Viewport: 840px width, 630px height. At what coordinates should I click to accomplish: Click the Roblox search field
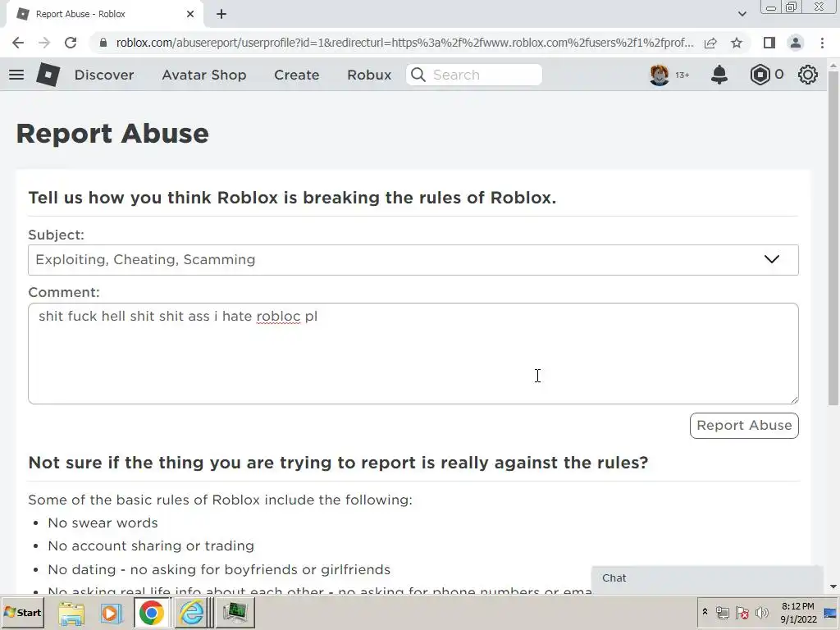point(474,75)
